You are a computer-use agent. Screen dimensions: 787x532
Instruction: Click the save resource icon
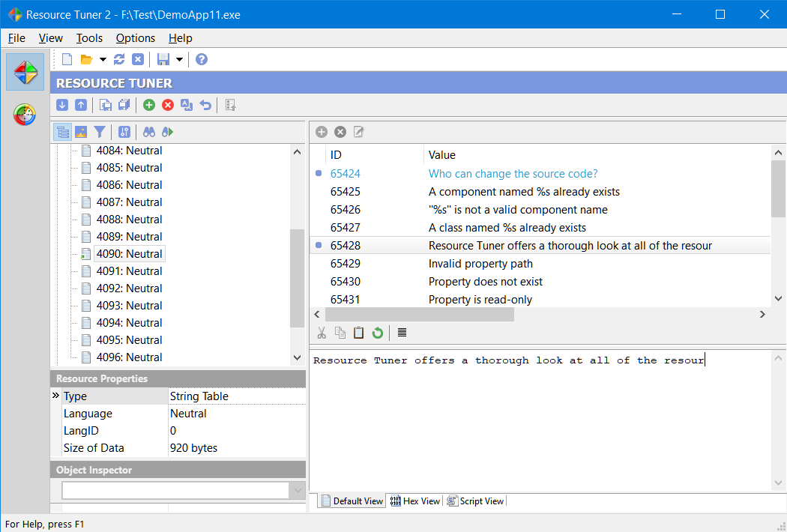click(x=106, y=105)
